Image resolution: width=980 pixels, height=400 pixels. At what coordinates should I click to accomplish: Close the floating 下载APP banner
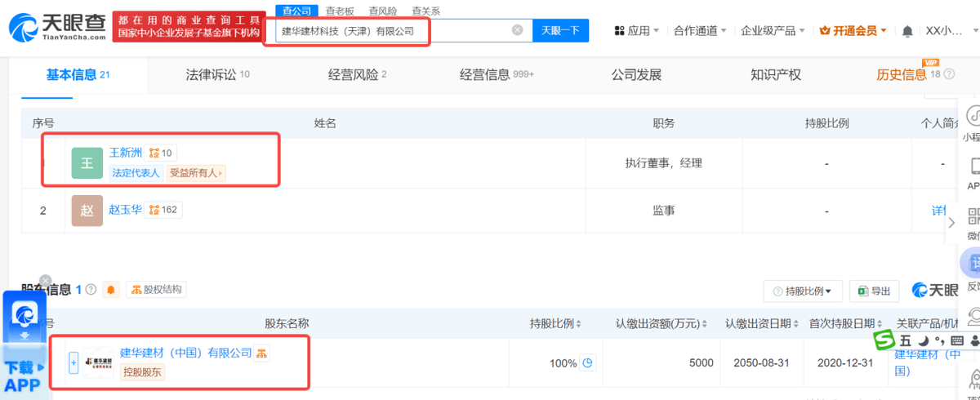[x=46, y=281]
